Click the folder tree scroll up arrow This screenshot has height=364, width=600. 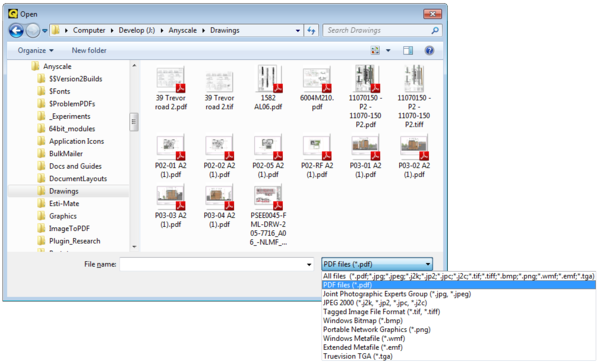(134, 66)
